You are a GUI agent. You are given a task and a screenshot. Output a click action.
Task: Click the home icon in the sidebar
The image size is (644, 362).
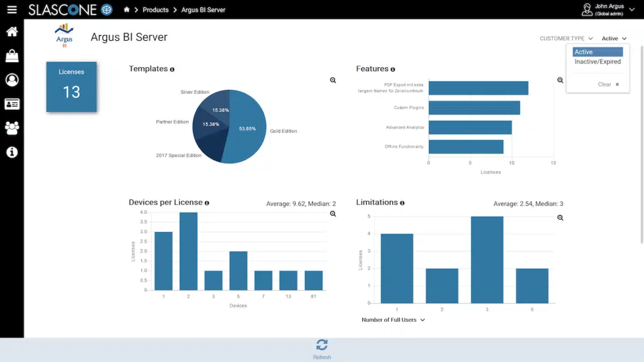pyautogui.click(x=12, y=32)
